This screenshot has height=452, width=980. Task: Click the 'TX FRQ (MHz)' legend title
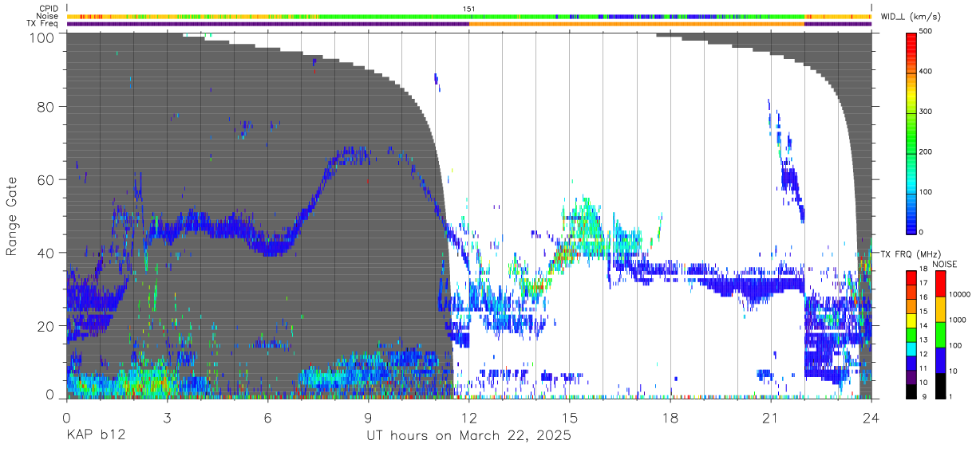[x=909, y=254]
